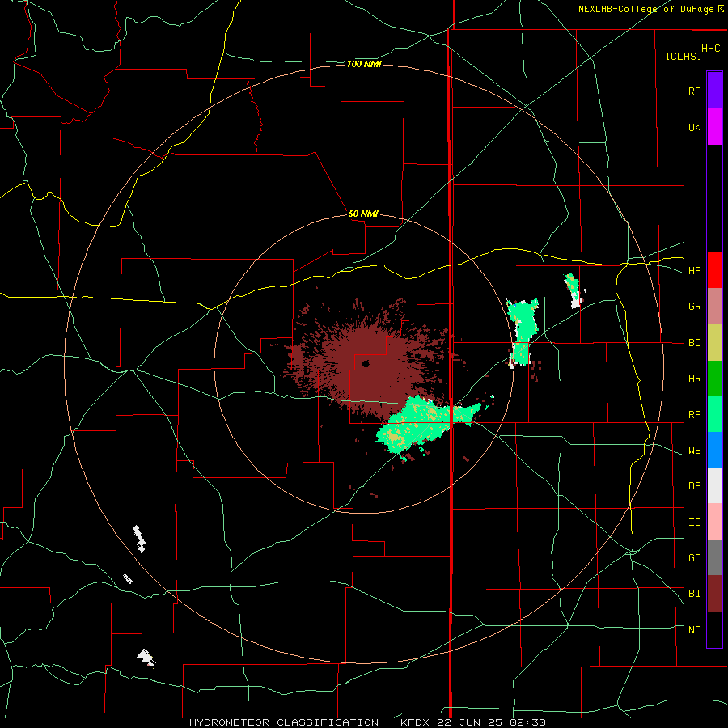The image size is (728, 728).
Task: Click the NEXLAB-College of DuPage text
Action: (645, 9)
